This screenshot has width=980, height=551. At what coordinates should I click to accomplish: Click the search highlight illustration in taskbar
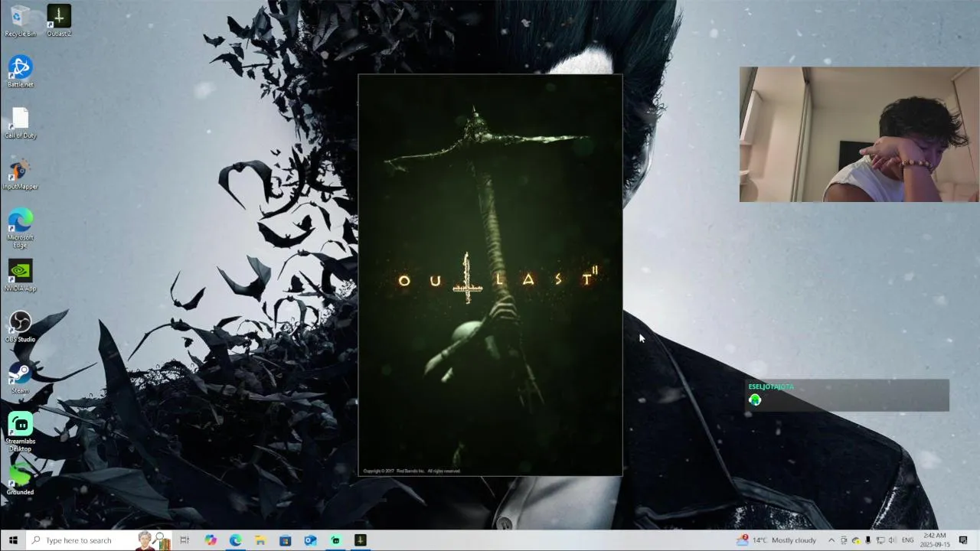(153, 540)
